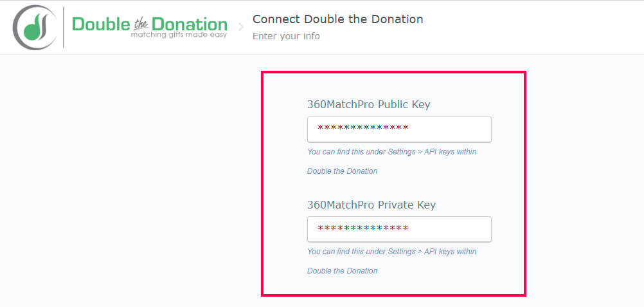
Task: Click the breadcrumb chevron arrow in header
Action: tap(242, 27)
